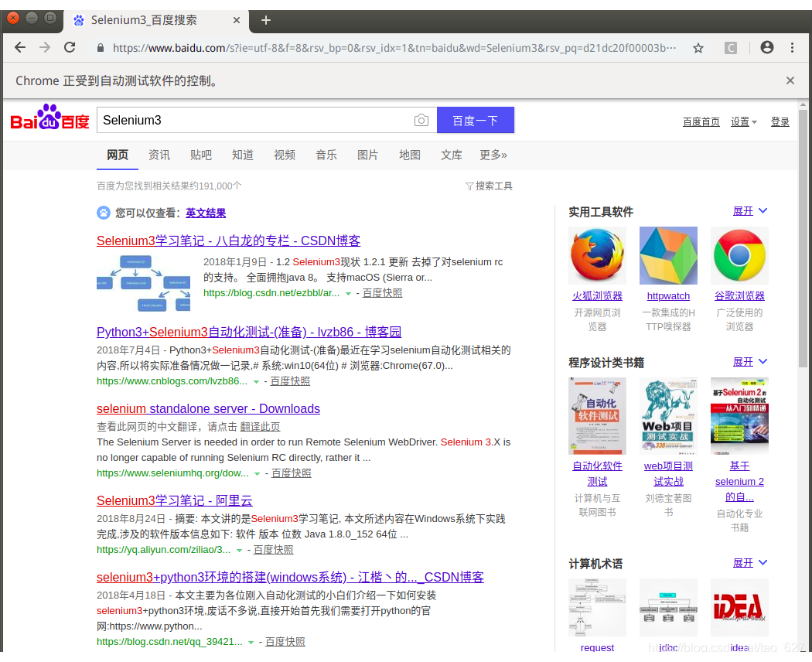This screenshot has height=662, width=812.
Task: Click the paw icon beside 英文结果
Action: click(104, 213)
